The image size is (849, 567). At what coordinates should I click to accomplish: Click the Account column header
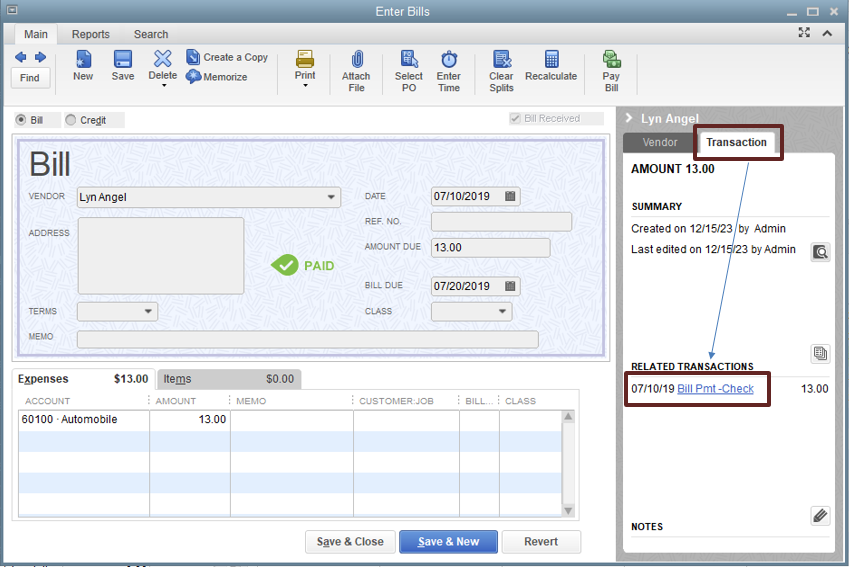47,401
